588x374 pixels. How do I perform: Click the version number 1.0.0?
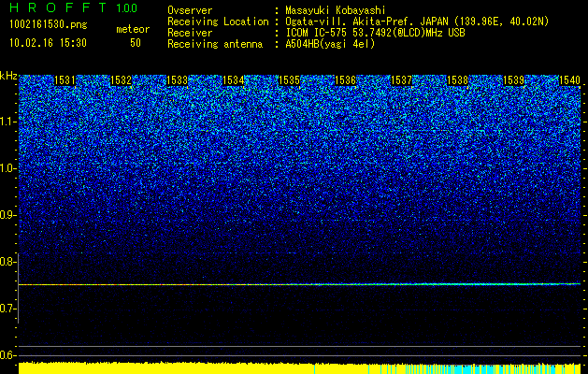click(x=126, y=8)
